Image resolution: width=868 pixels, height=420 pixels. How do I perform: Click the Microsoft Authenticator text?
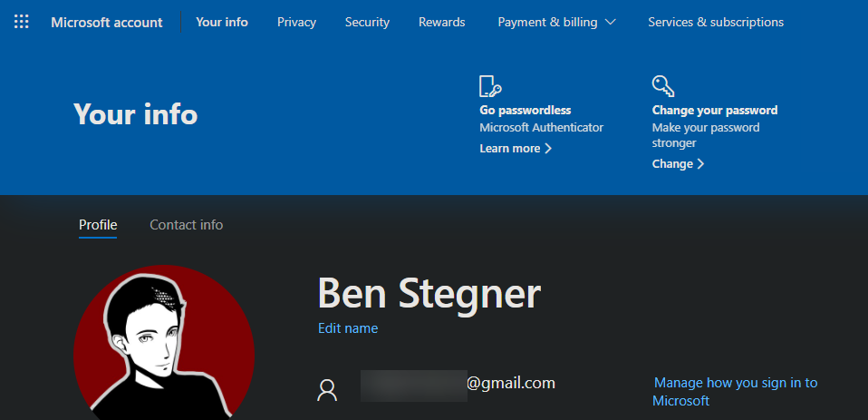click(542, 127)
